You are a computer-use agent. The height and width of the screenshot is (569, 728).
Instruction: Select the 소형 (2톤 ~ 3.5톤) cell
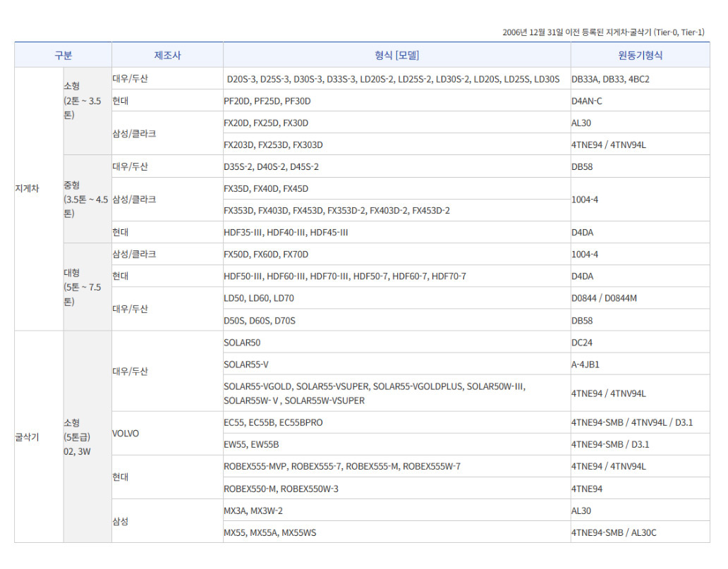click(87, 111)
